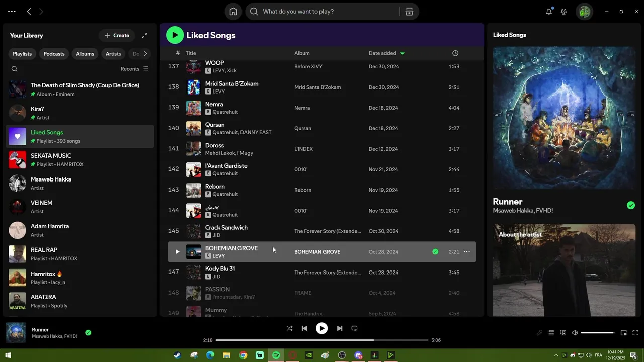Screen dimensions: 644x362
Task: Open the three-dot app menu
Action: tap(12, 11)
